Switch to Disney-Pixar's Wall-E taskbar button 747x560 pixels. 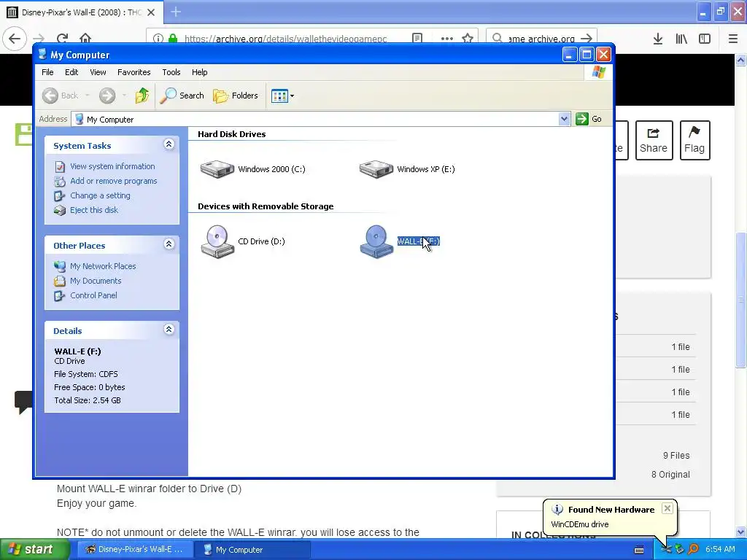pos(135,550)
